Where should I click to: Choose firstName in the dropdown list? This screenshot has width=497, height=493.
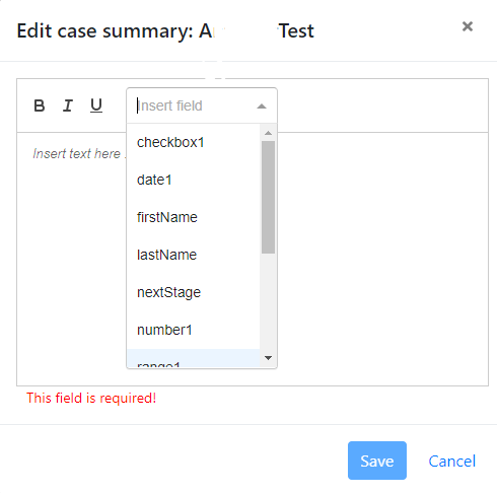coord(193,217)
